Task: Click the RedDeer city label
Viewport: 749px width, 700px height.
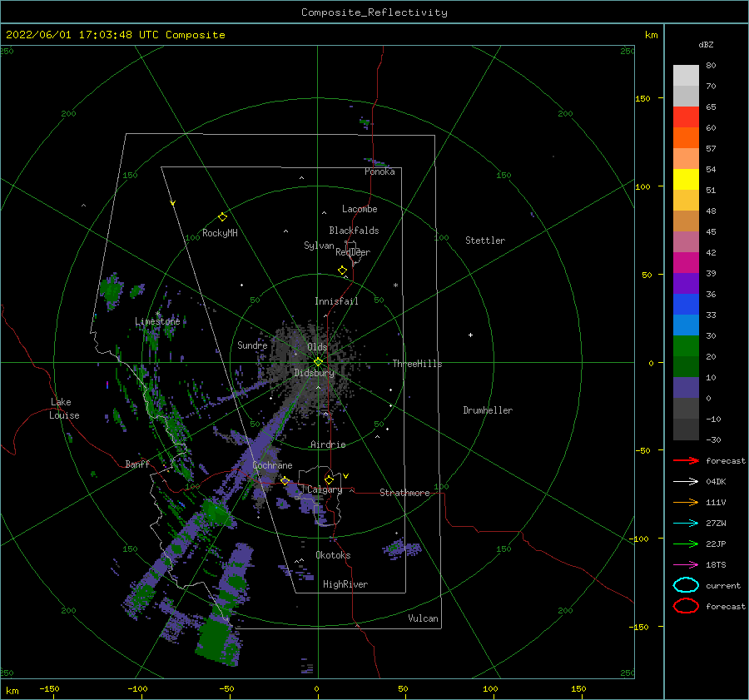Action: (353, 252)
